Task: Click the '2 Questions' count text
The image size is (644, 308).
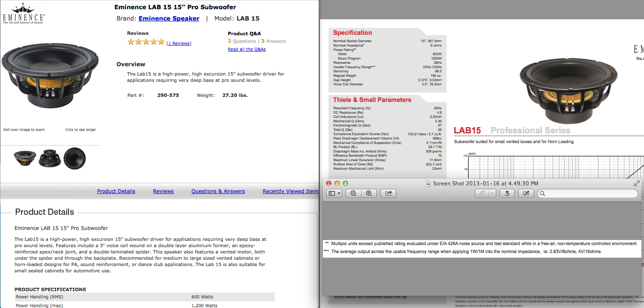Action: pyautogui.click(x=242, y=41)
